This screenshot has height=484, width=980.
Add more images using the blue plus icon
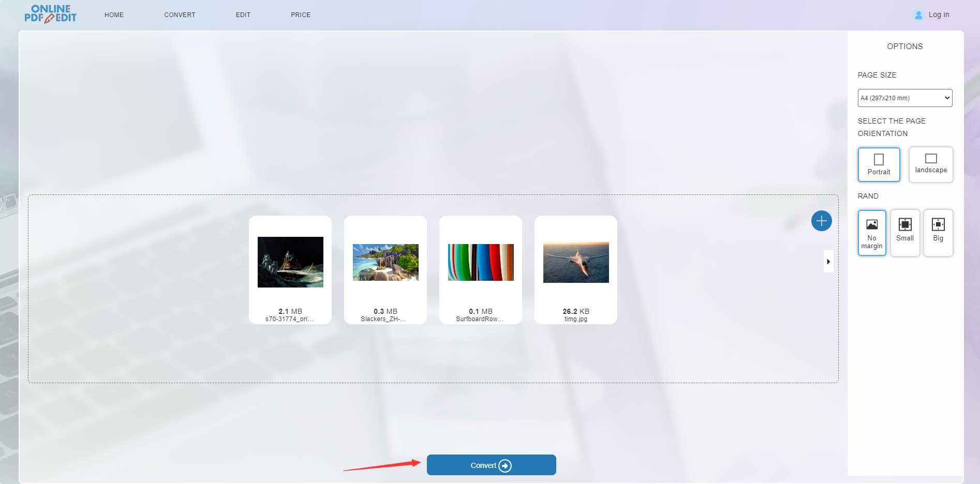[x=821, y=221]
